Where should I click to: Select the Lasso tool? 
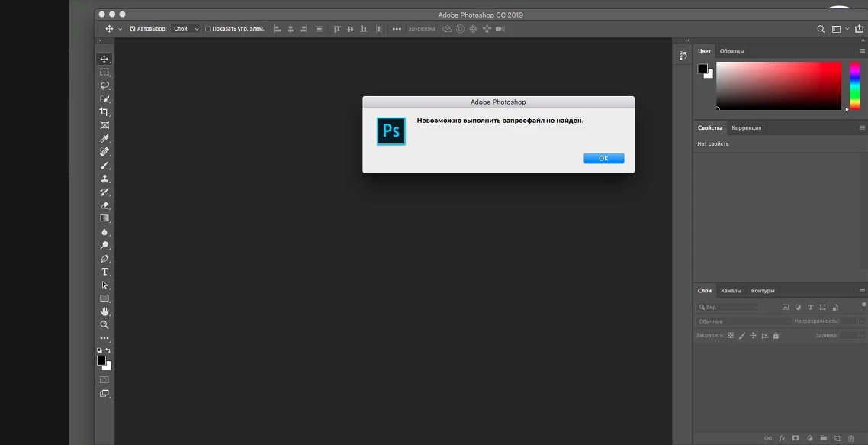pos(104,85)
